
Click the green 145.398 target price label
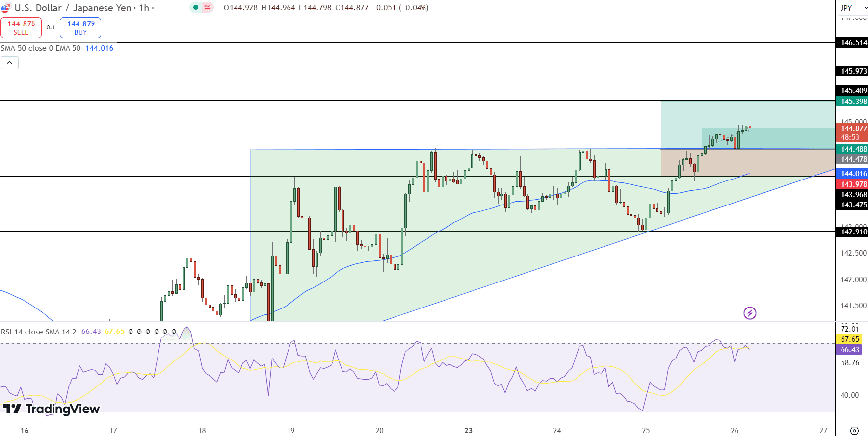pos(852,102)
